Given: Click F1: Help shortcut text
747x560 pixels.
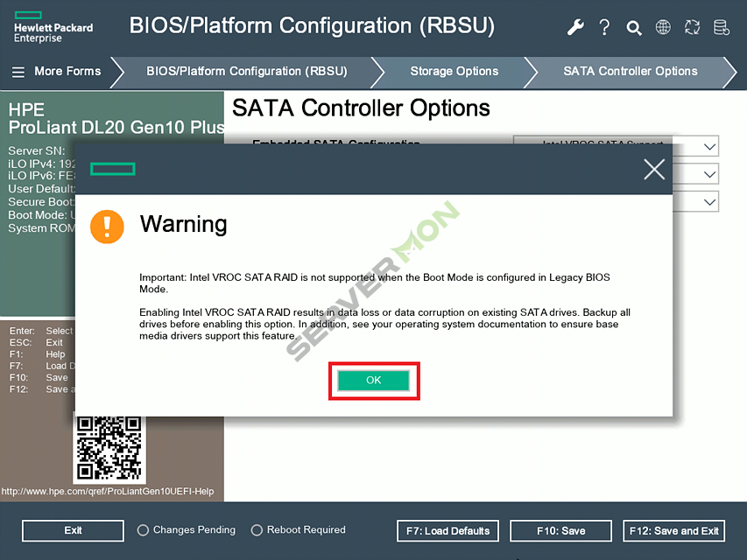Looking at the screenshot, I should (x=37, y=354).
